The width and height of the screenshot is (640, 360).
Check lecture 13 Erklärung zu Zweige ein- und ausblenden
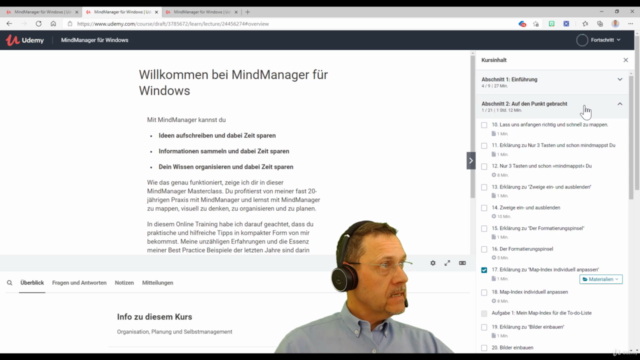pos(484,187)
